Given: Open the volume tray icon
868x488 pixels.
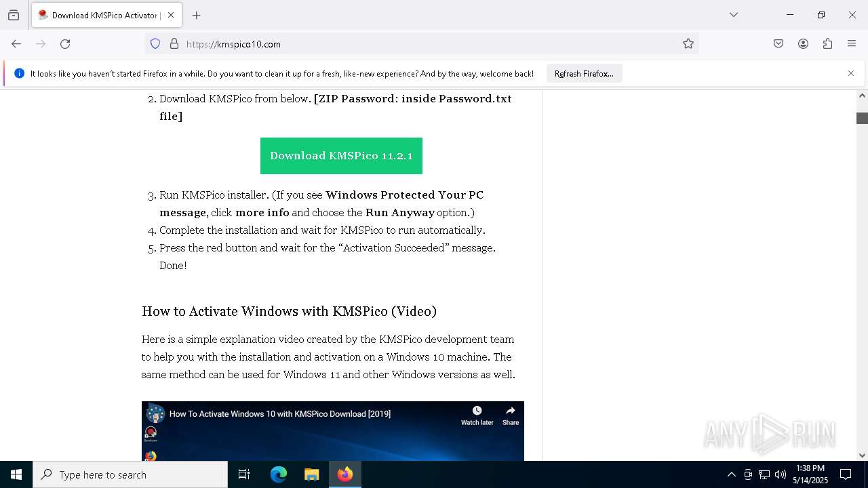Looking at the screenshot, I should 781,474.
